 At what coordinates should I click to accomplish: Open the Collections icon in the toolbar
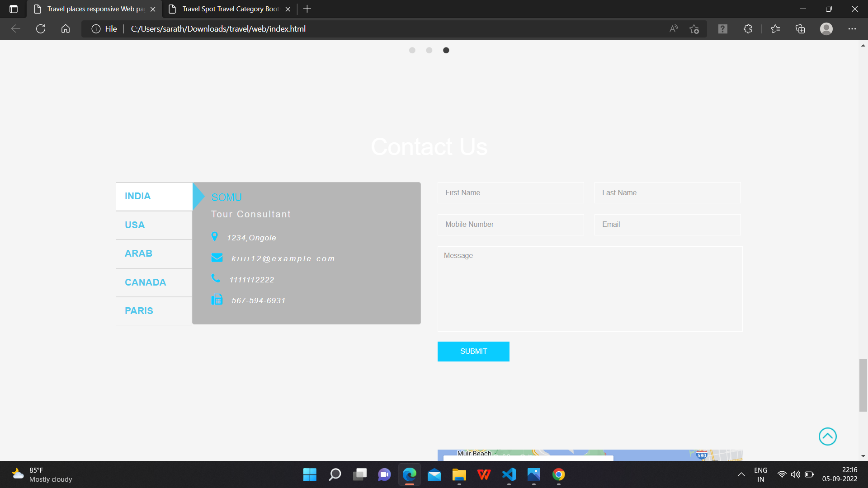(800, 28)
